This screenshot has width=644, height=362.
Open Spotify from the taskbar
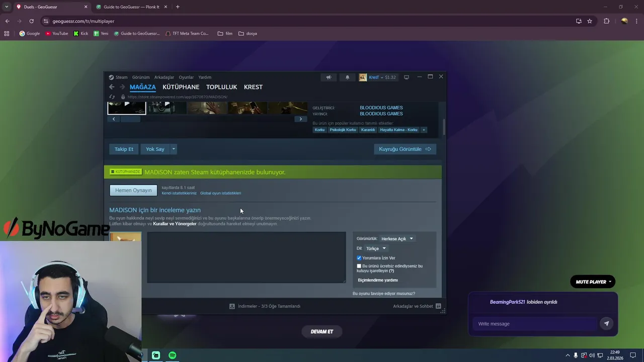point(173,355)
